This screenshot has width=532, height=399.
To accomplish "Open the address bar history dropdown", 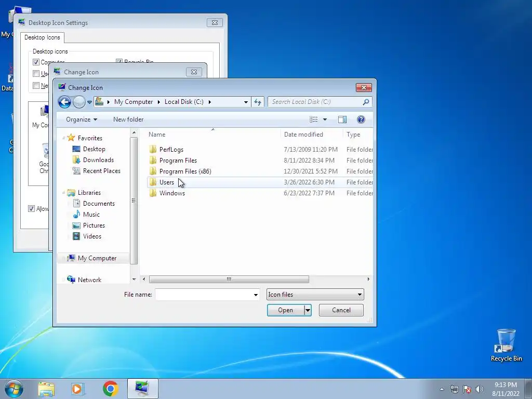I will [246, 102].
